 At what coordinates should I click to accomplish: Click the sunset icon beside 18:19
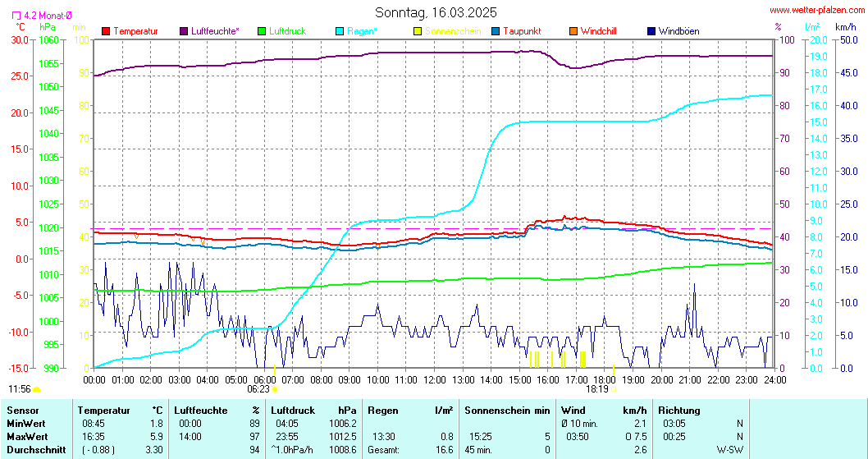(x=614, y=389)
